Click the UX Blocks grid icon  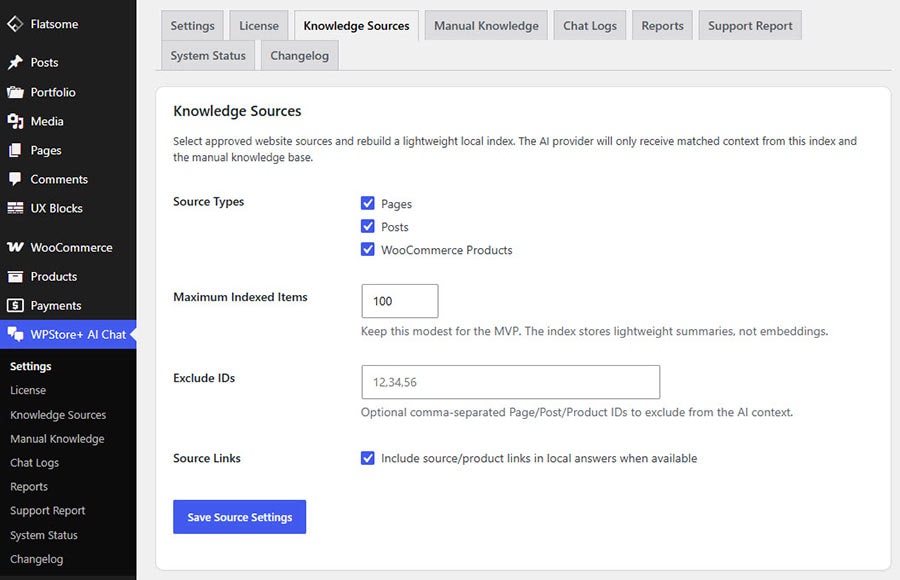point(15,208)
